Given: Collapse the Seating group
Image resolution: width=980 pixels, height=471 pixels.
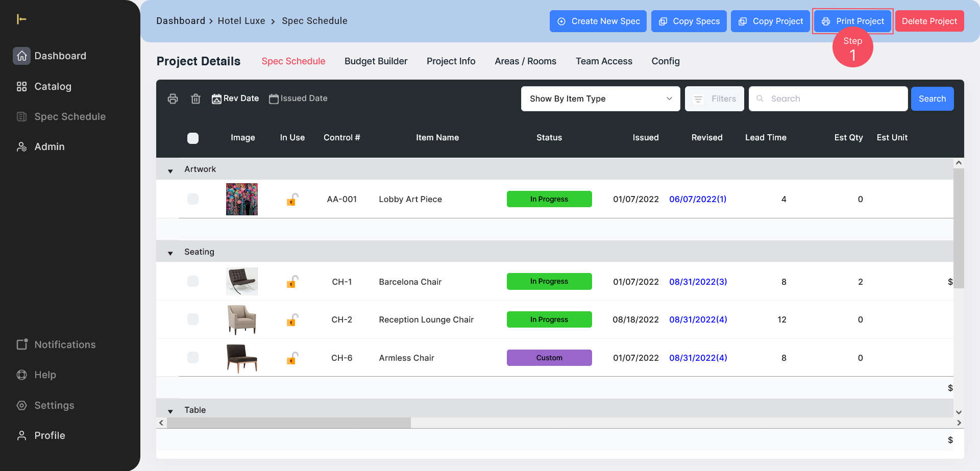Looking at the screenshot, I should pos(170,253).
